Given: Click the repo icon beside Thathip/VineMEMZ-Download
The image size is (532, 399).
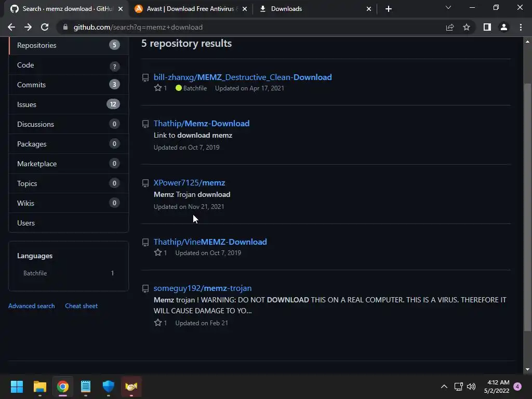Looking at the screenshot, I should click(x=145, y=242).
